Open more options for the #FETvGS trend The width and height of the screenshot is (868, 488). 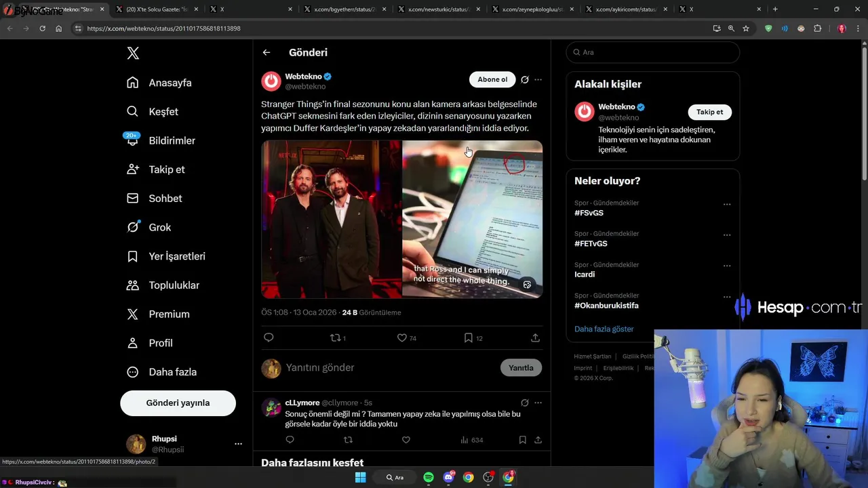click(727, 235)
